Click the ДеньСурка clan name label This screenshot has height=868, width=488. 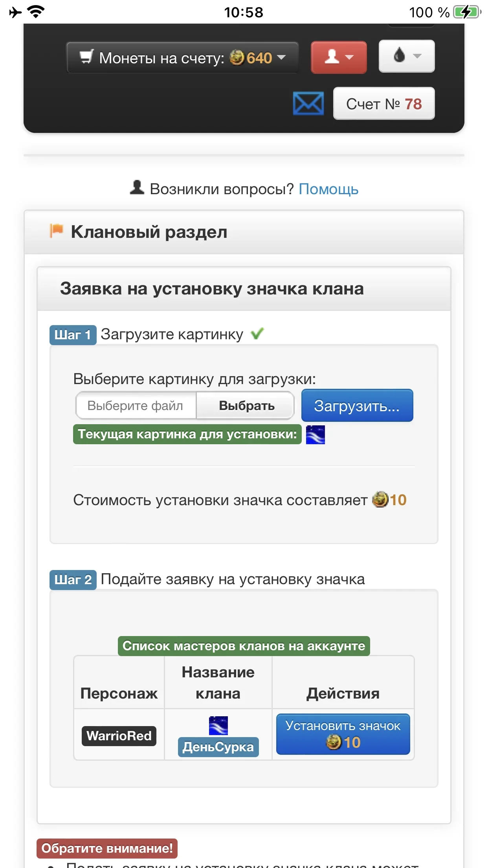coord(218,747)
